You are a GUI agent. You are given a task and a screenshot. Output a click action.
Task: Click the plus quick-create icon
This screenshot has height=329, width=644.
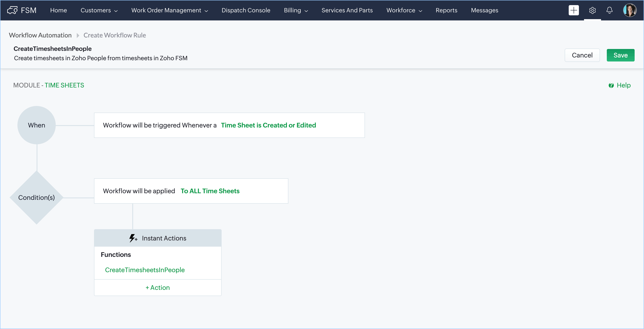coord(574,10)
